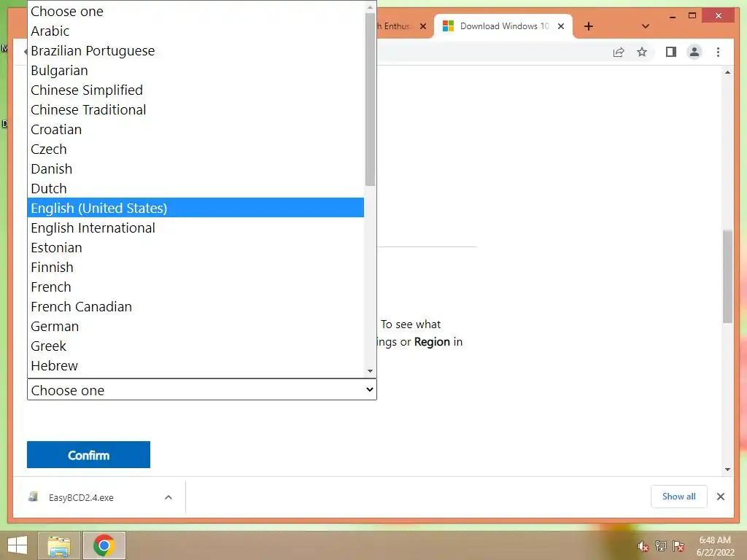Viewport: 747px width, 560px height.
Task: Close the Enthusiast tab
Action: 422,26
